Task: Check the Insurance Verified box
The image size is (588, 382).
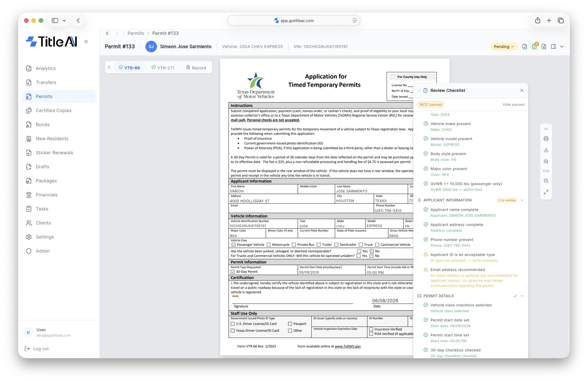Action: [371, 329]
